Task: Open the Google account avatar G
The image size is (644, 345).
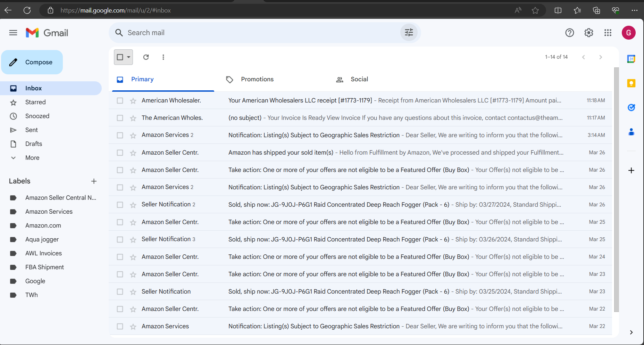Action: pyautogui.click(x=629, y=33)
